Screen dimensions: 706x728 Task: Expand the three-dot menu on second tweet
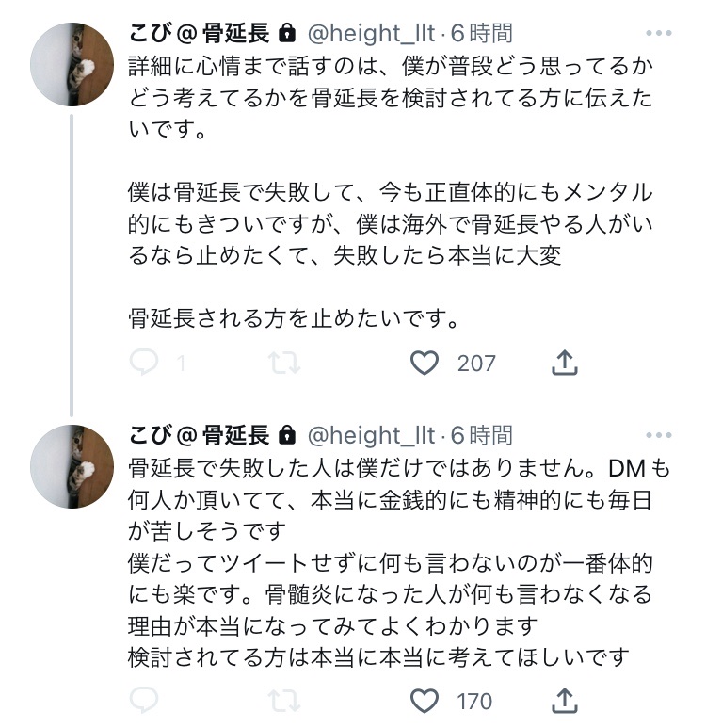coord(658,435)
